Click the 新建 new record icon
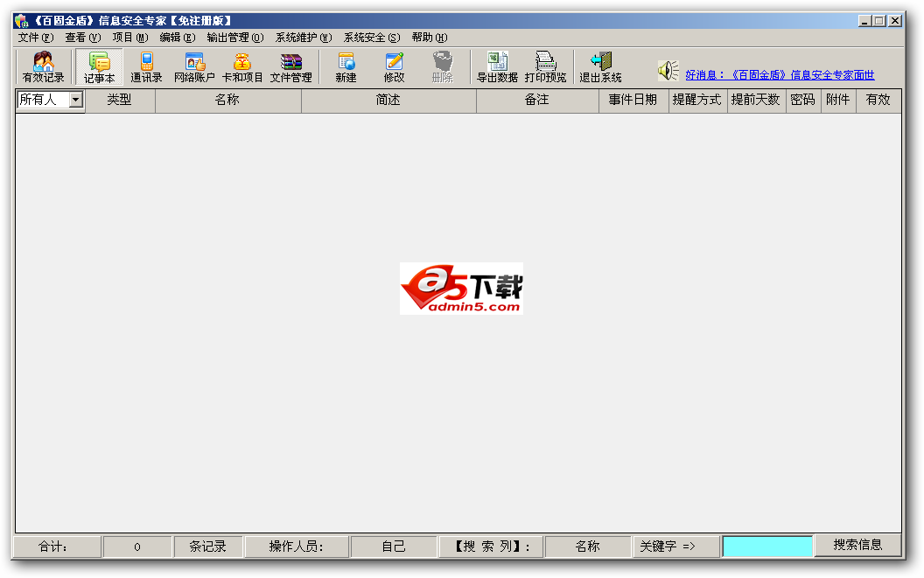Image resolution: width=924 pixels, height=578 pixels. [346, 66]
